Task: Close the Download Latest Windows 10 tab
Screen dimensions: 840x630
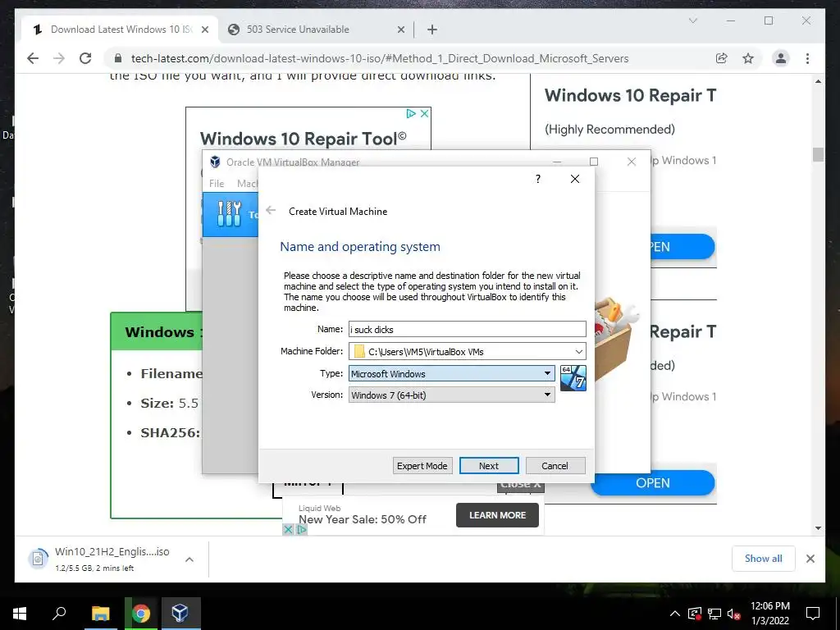Action: [x=204, y=30]
